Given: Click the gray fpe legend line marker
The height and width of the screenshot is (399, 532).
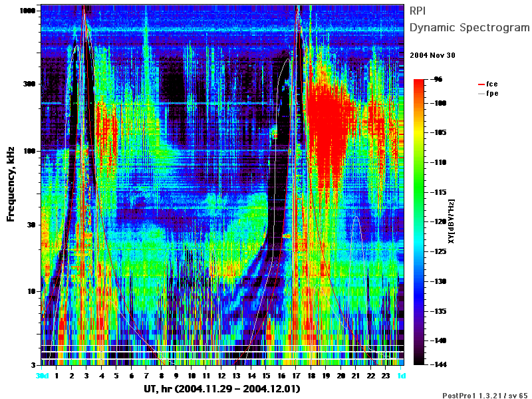Looking at the screenshot, I should pos(481,94).
